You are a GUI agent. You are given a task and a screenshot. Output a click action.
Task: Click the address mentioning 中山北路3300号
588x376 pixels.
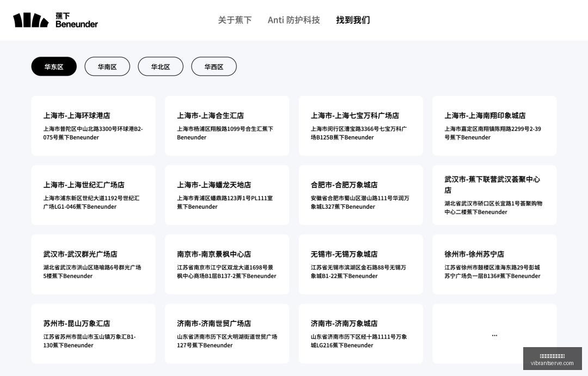tap(93, 133)
